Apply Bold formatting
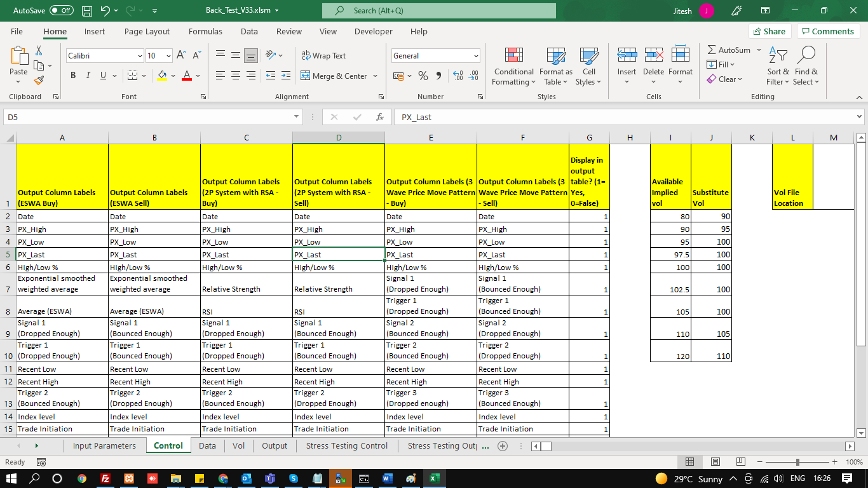868x488 pixels. (72, 76)
